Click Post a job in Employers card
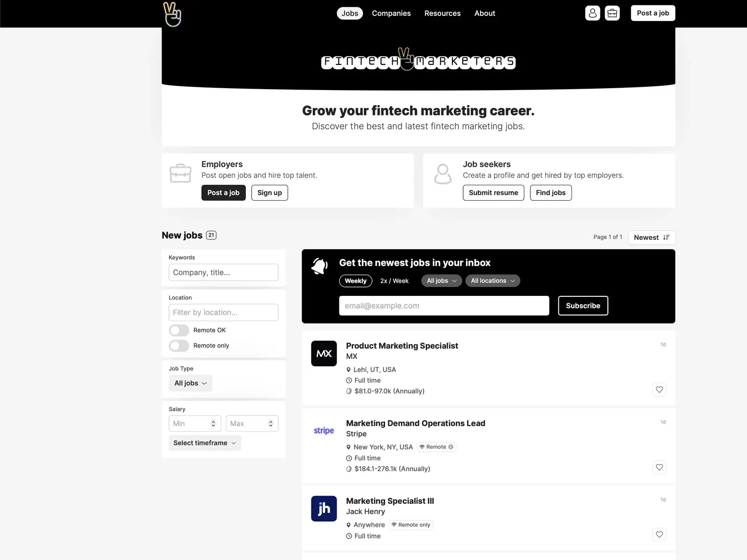The height and width of the screenshot is (560, 747). 223,193
